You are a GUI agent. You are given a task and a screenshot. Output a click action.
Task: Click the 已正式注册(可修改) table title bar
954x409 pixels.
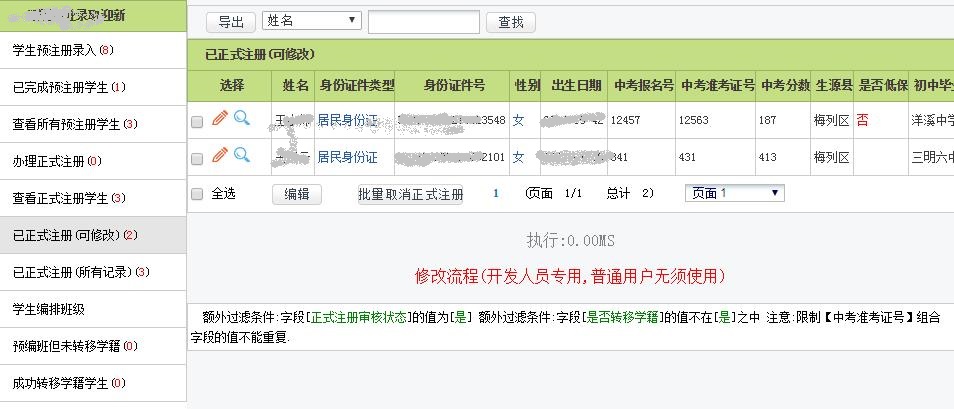click(571, 55)
